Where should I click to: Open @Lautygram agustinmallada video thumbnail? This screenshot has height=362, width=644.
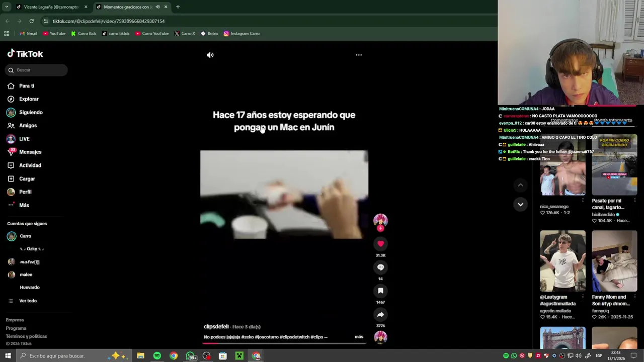point(562,261)
